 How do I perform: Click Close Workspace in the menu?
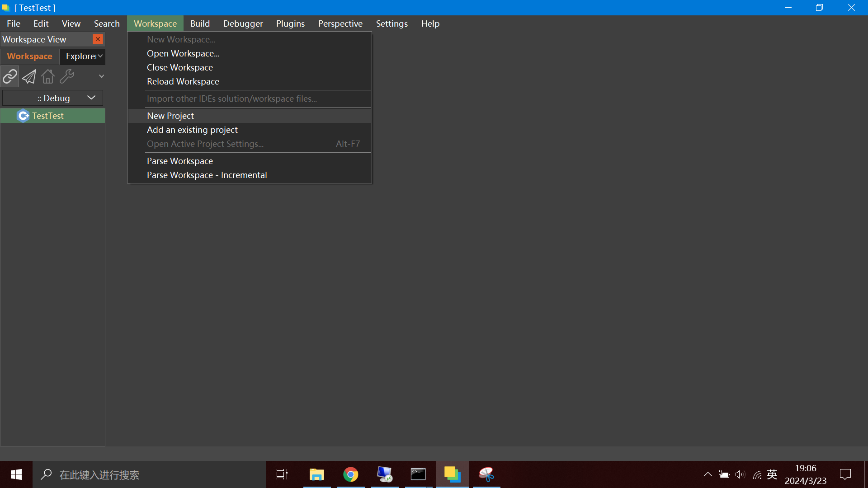tap(180, 67)
